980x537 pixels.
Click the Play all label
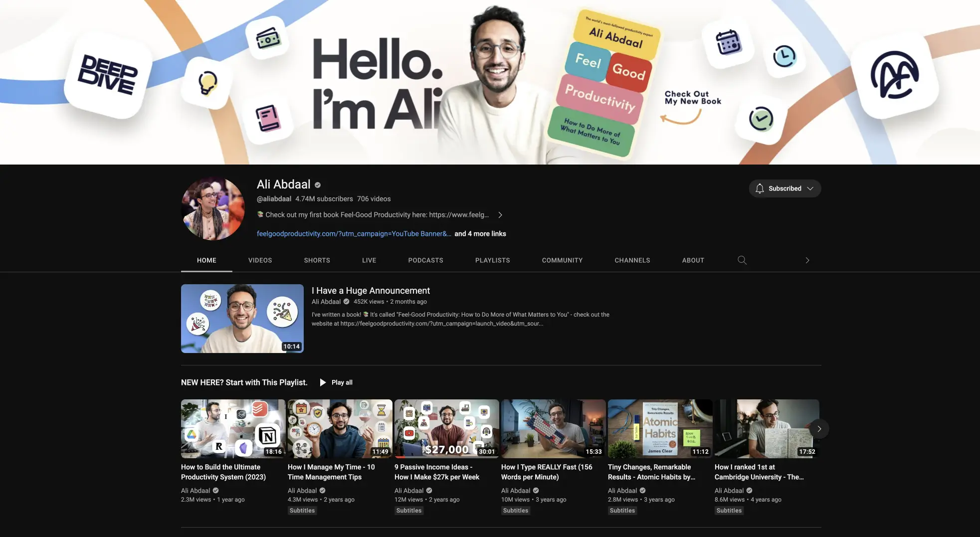[x=342, y=382]
